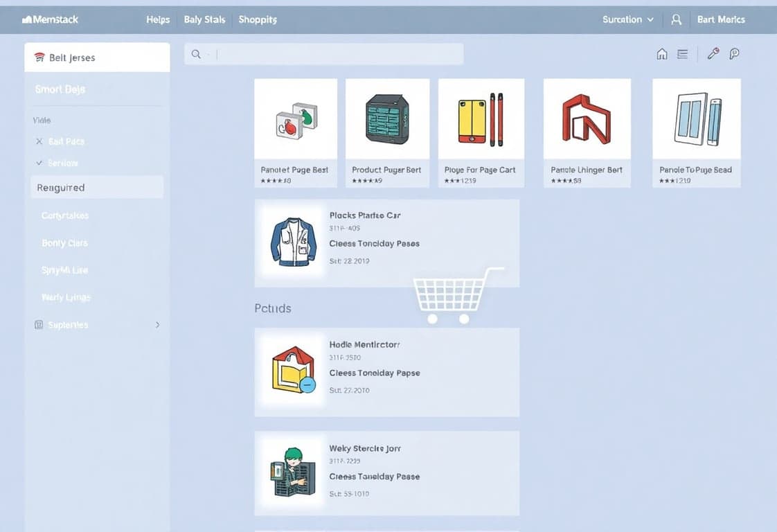
Task: Open the magnifier profile icon at top right
Action: click(x=735, y=53)
